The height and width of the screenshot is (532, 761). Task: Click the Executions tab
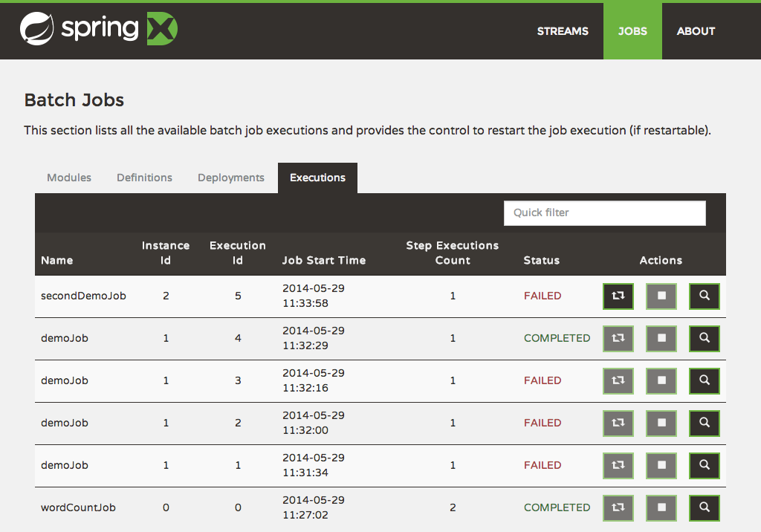317,178
